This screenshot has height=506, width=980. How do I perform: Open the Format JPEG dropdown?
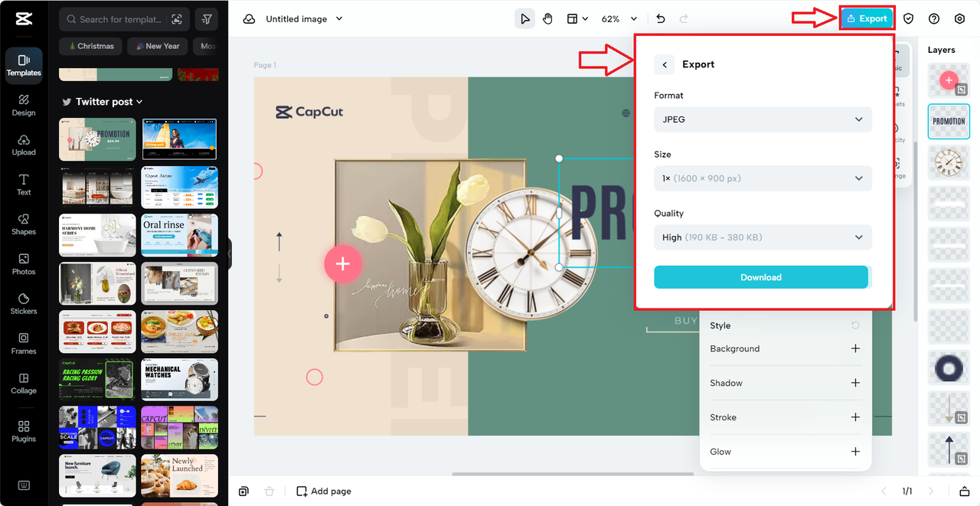(763, 119)
